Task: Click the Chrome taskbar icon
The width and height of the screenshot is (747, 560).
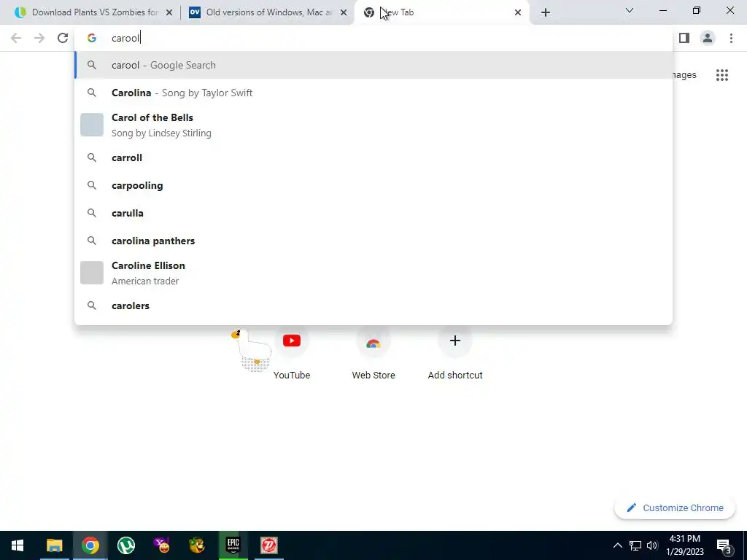Action: point(90,545)
